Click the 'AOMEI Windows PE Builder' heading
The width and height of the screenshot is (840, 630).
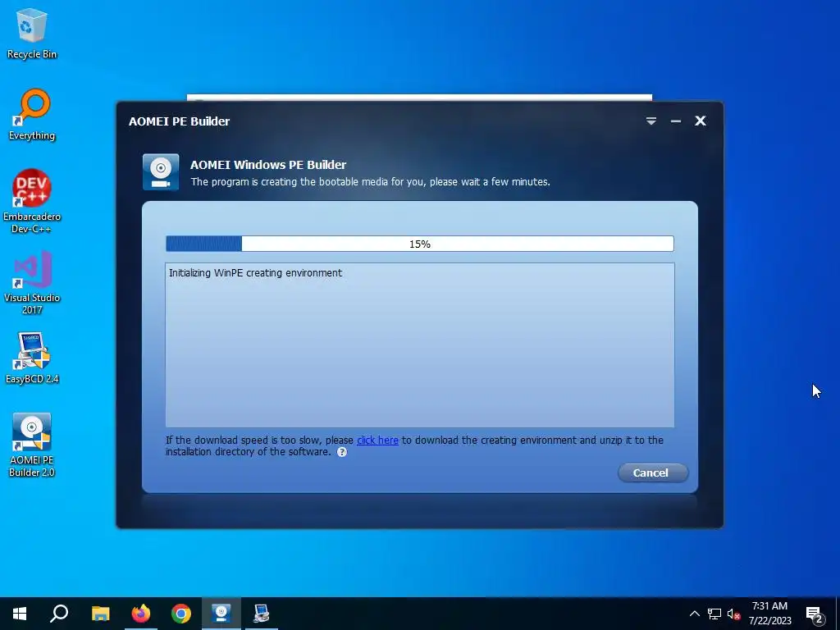click(268, 164)
